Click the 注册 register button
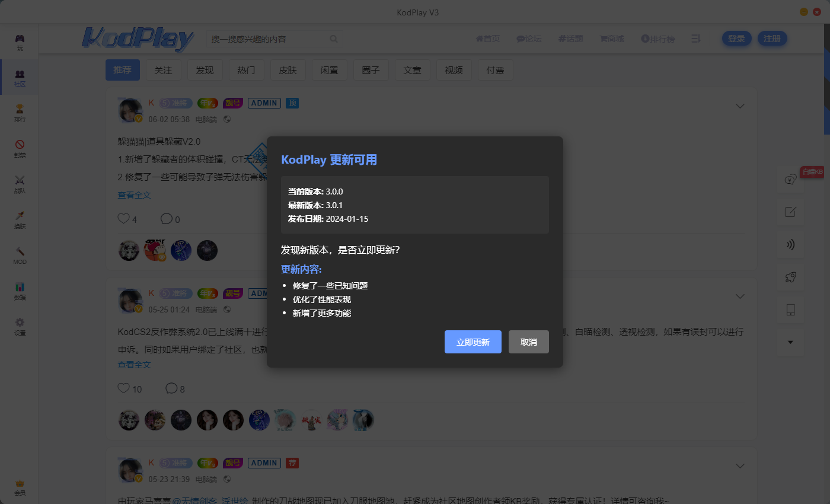The image size is (830, 504). point(772,39)
